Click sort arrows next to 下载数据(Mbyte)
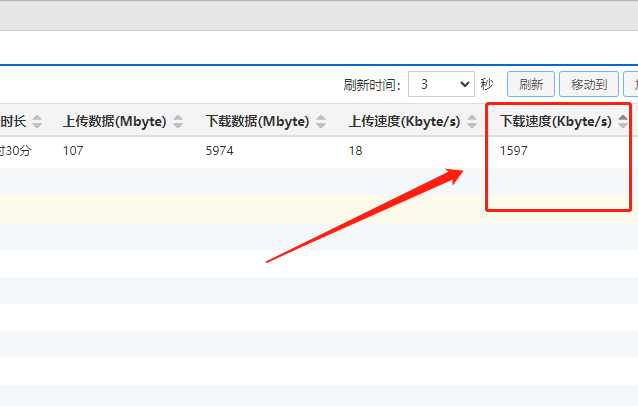 321,122
